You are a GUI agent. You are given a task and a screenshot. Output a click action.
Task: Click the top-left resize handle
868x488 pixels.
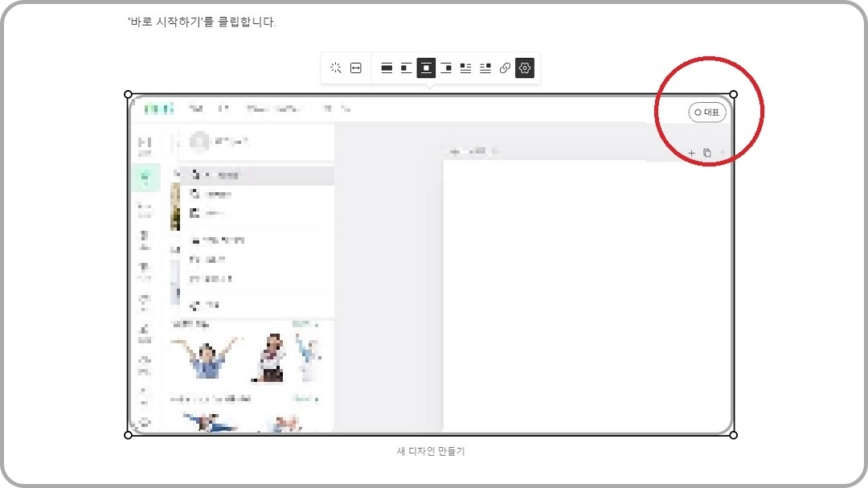click(127, 94)
